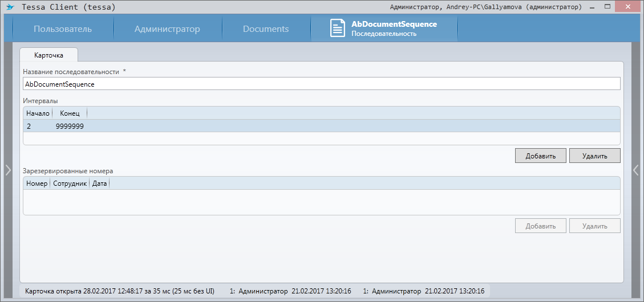Expand the right side panel arrow
644x302 pixels.
[x=636, y=170]
